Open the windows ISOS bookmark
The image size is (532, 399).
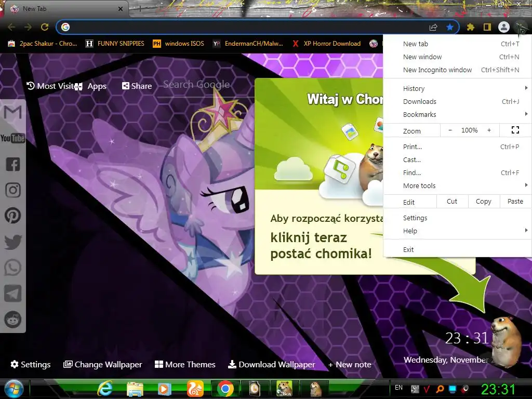[179, 44]
